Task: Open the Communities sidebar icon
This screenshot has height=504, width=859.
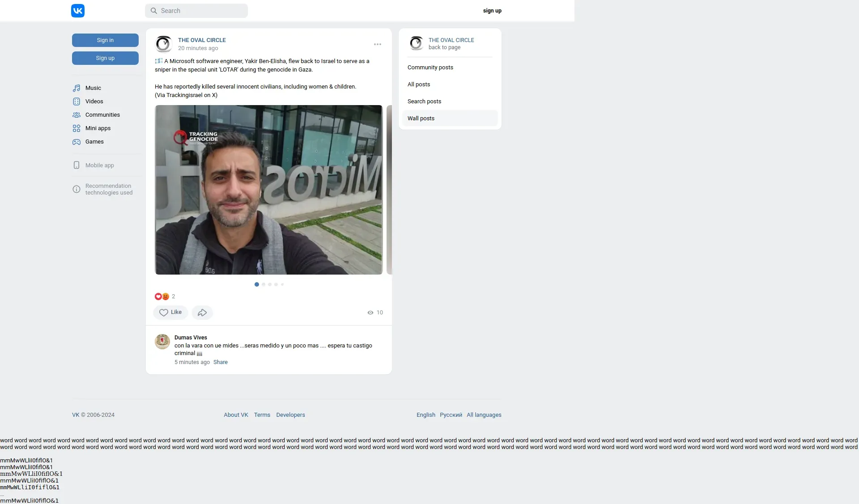Action: tap(77, 115)
